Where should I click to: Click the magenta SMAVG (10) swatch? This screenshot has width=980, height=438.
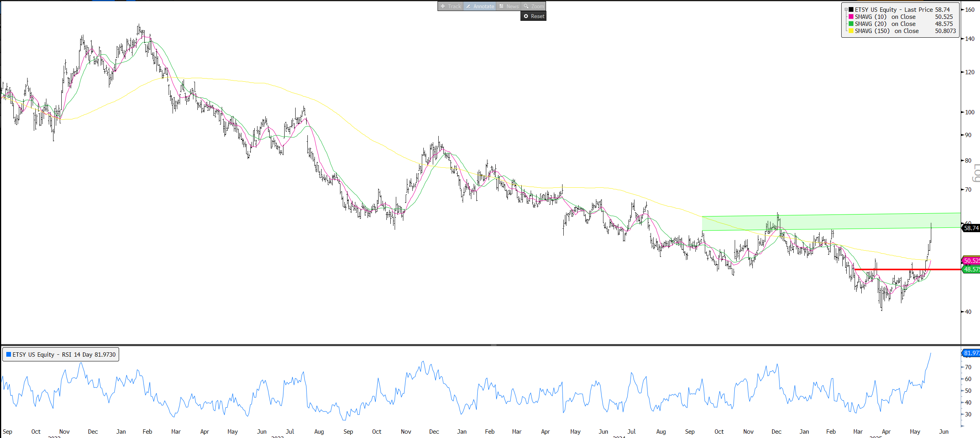coord(851,16)
